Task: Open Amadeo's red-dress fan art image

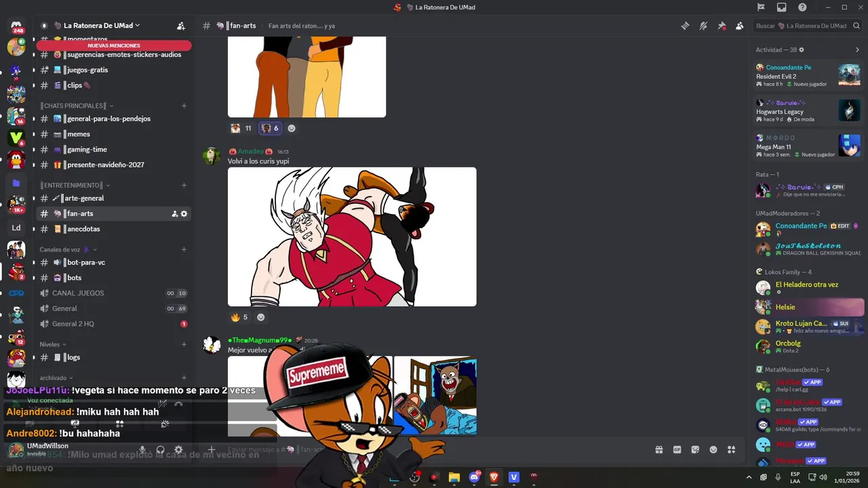Action: 352,237
